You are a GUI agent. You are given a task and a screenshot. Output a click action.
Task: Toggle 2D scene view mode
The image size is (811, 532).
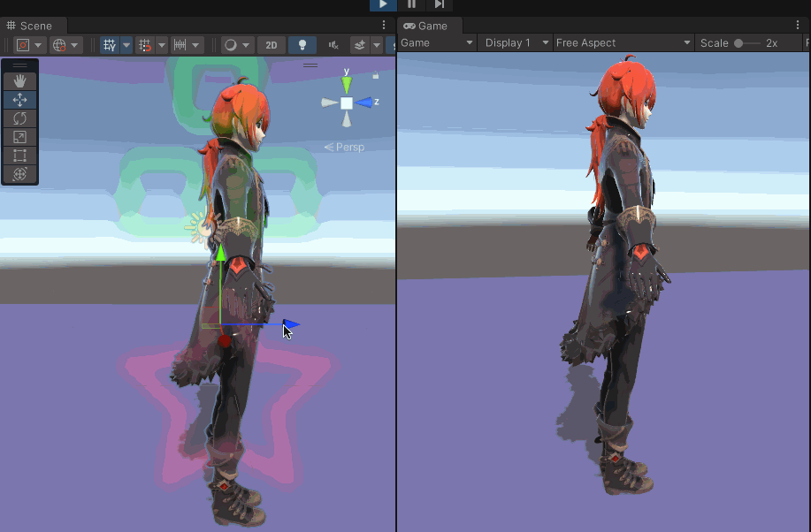(272, 45)
